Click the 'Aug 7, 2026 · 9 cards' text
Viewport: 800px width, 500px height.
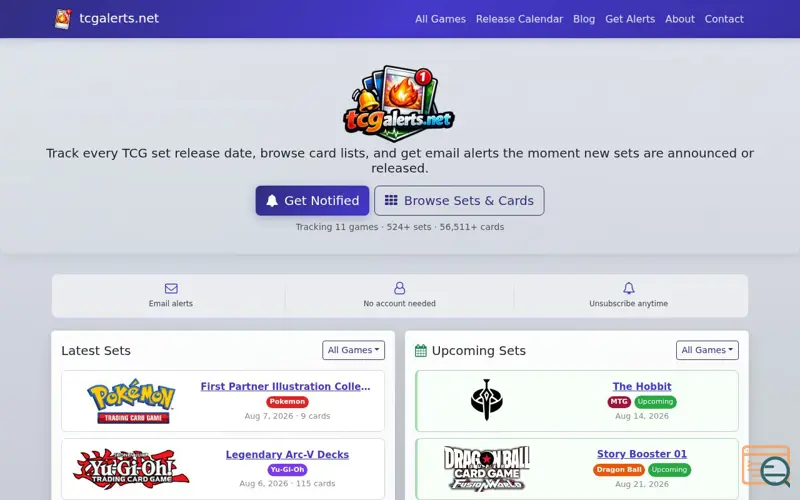click(287, 416)
